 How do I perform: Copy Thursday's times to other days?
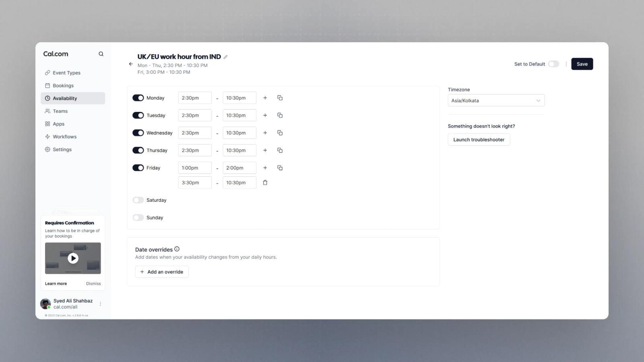(x=280, y=150)
